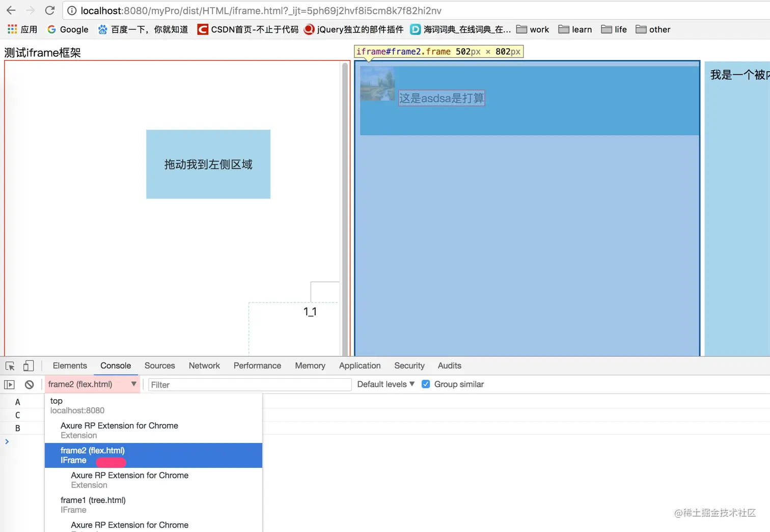Open the frame2 (flex.html) context dropdown
770x532 pixels.
pyautogui.click(x=92, y=384)
